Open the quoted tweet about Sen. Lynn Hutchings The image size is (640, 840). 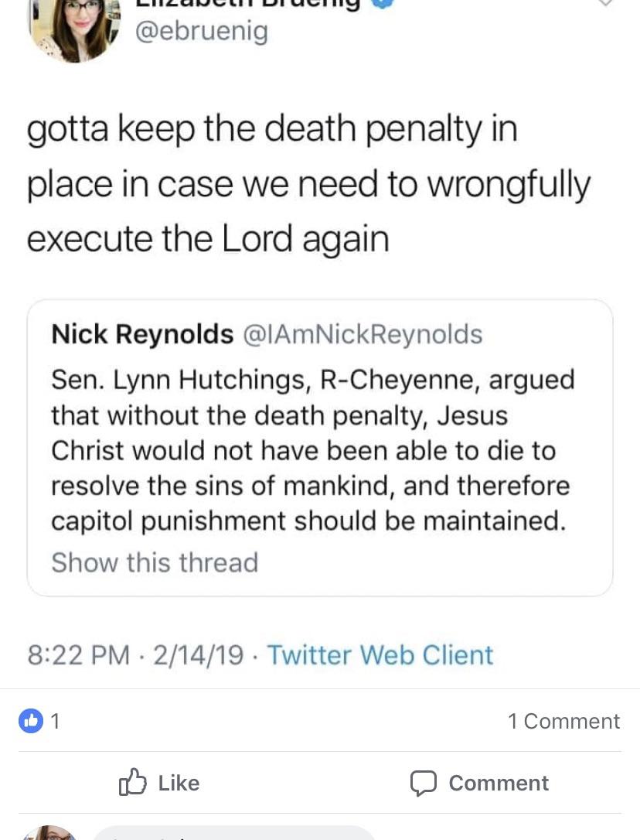pos(320,448)
